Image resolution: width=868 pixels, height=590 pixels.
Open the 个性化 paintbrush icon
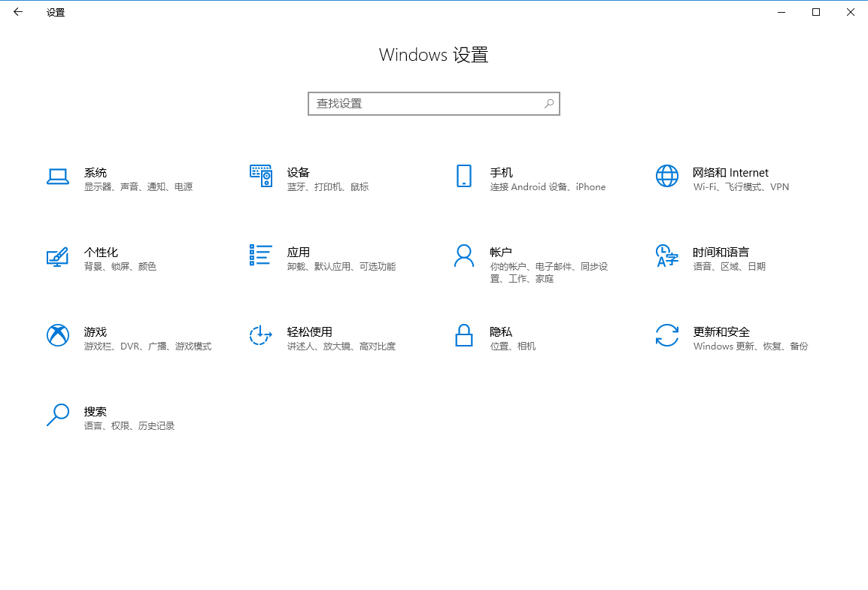point(58,256)
